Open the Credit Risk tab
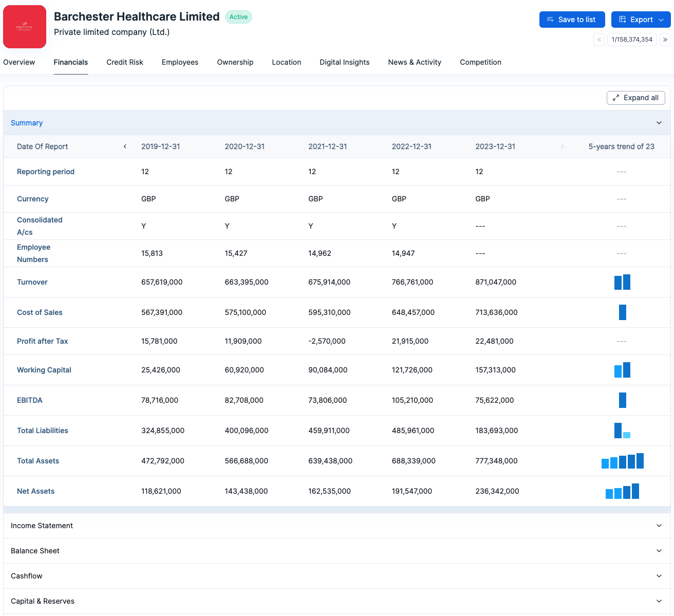This screenshot has width=674, height=616. point(125,62)
